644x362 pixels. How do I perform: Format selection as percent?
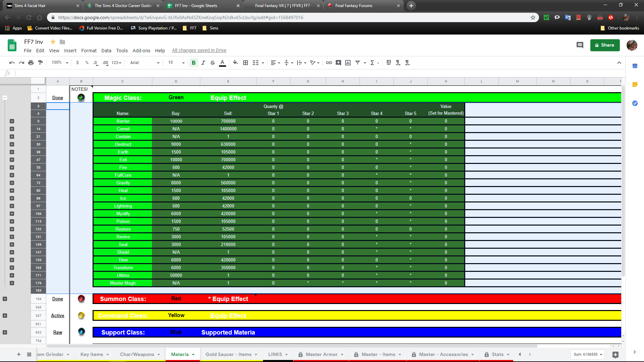click(87, 63)
